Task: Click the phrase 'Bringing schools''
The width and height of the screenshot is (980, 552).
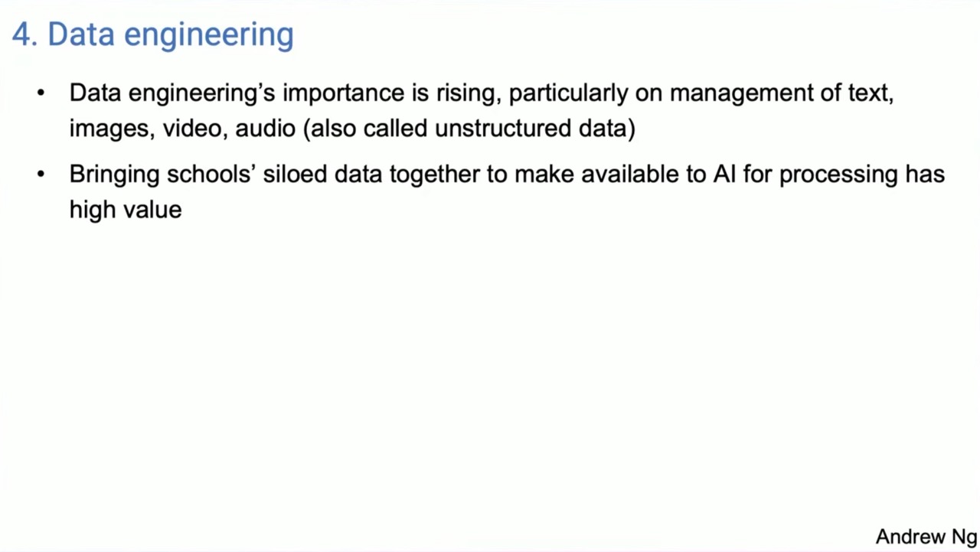Action: click(162, 175)
